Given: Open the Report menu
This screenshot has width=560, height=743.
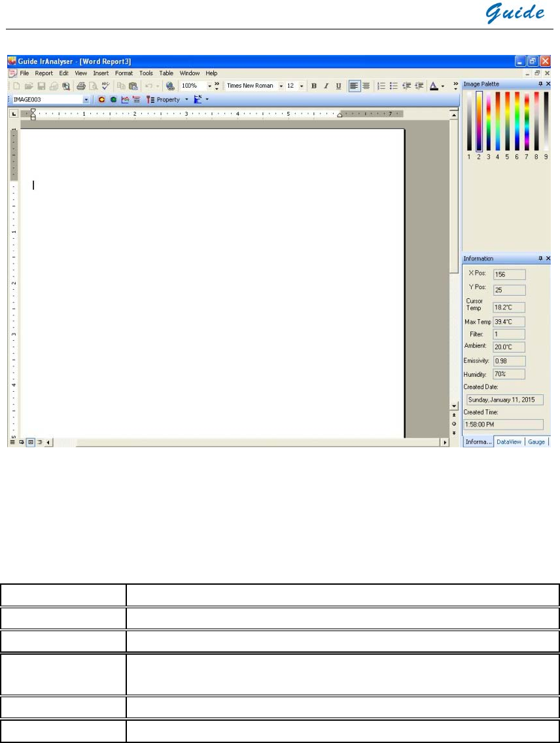Looking at the screenshot, I should (44, 73).
